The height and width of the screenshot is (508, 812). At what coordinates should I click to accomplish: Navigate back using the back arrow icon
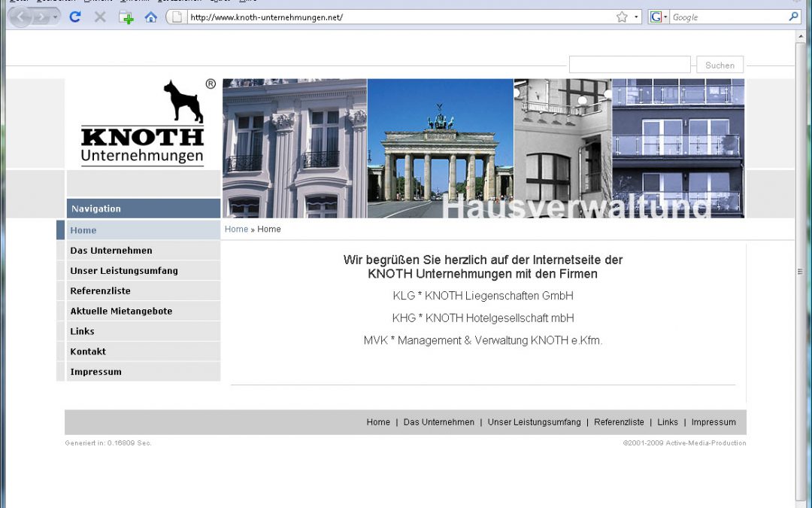[21, 17]
